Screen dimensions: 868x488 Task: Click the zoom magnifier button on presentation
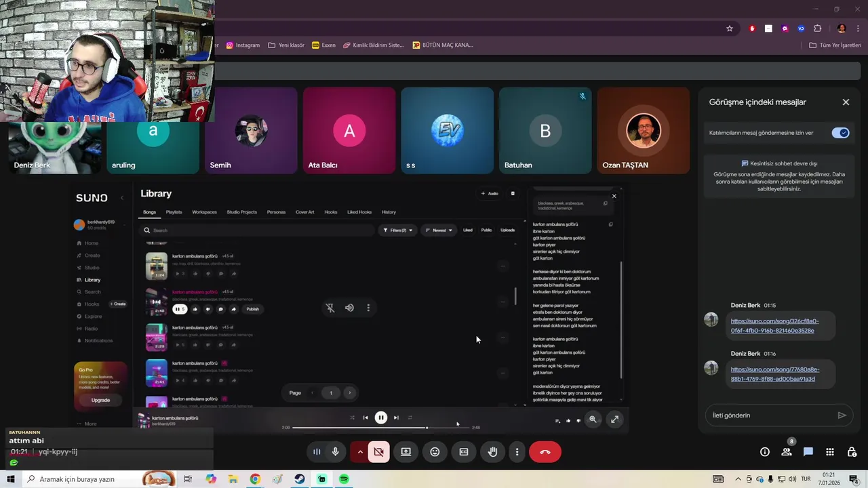pos(593,420)
